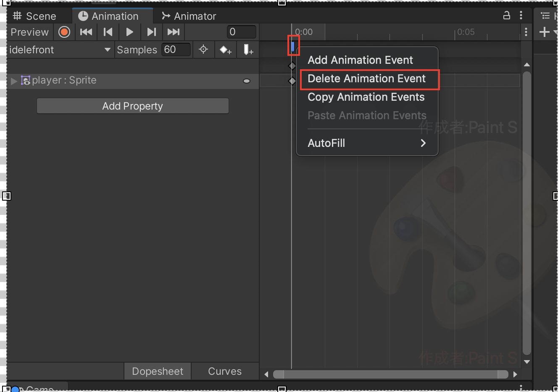Click the 0:05 mark on the time ruler
The height and width of the screenshot is (392, 558).
[x=466, y=32]
